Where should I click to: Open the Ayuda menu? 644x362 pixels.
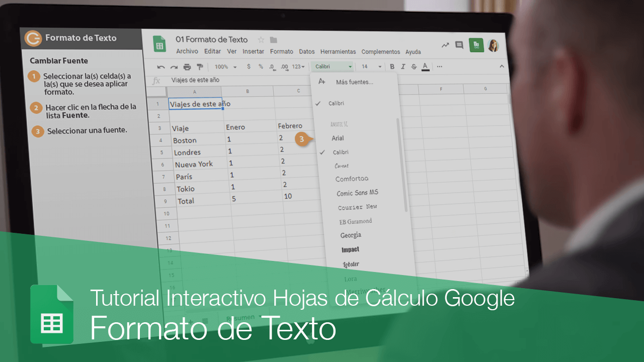413,52
